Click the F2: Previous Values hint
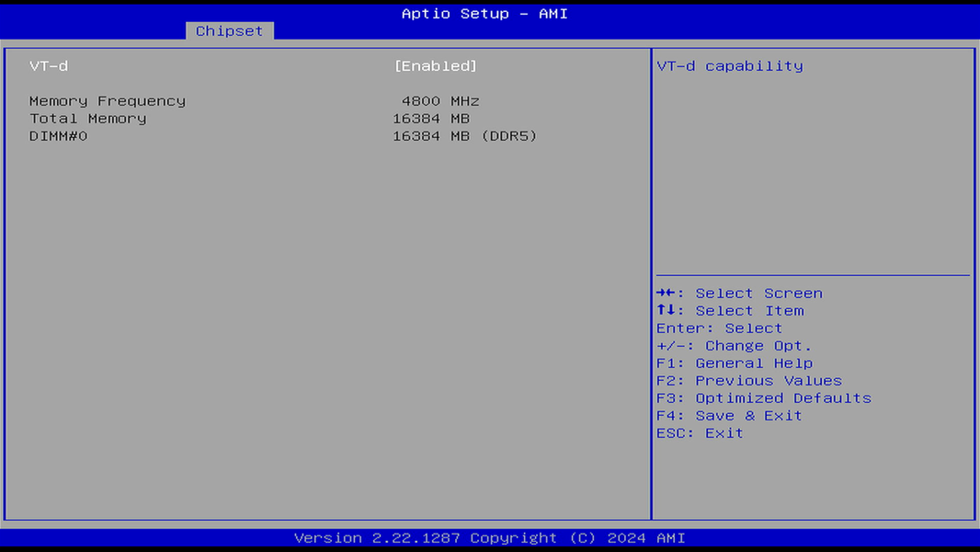 tap(749, 381)
